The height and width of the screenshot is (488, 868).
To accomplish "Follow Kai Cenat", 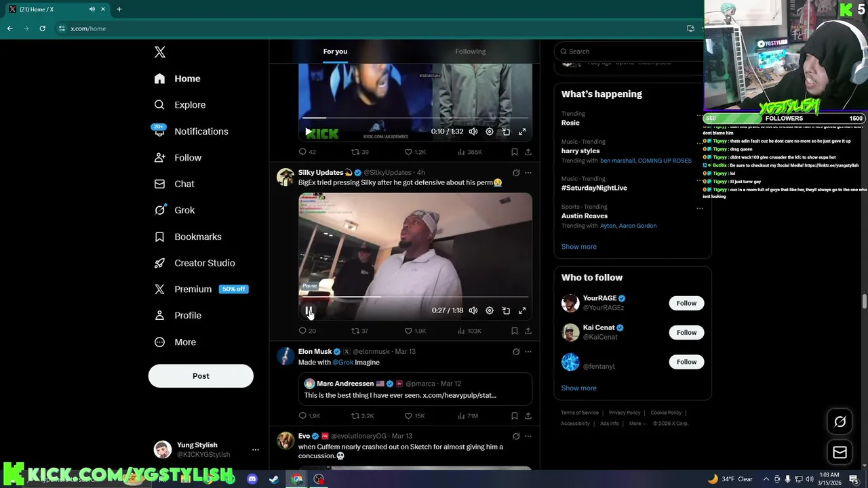I will point(686,332).
